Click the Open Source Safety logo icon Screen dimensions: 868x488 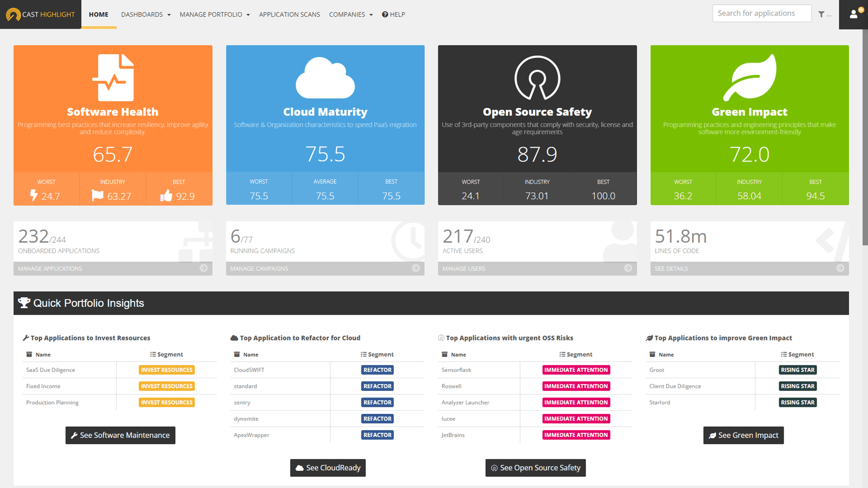click(537, 78)
